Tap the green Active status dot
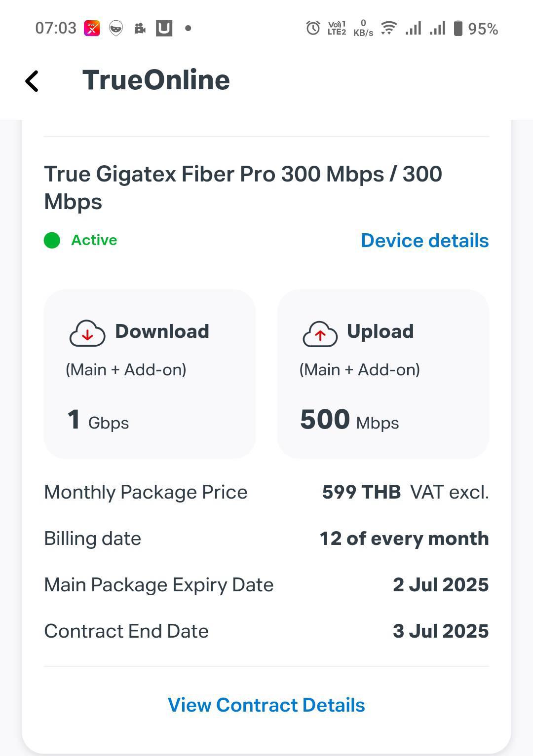Screen dimensions: 533x756 click(52, 241)
